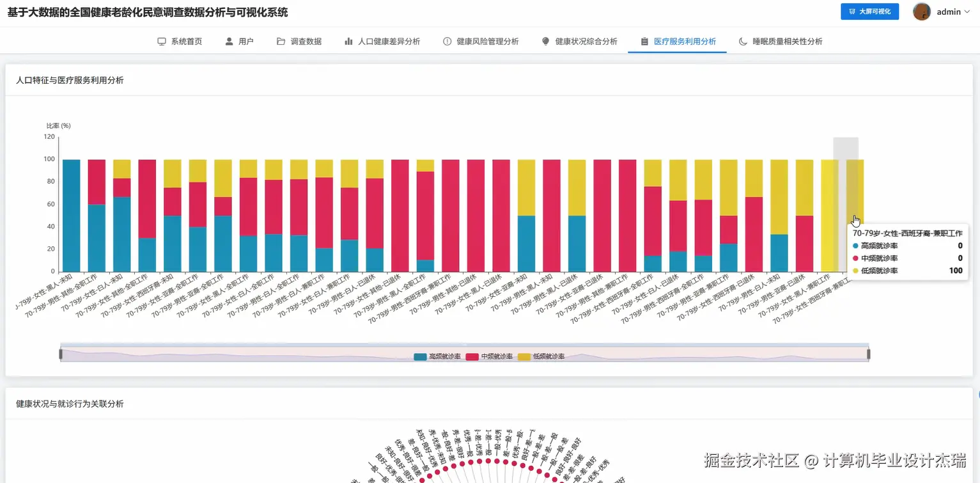This screenshot has height=483, width=980.
Task: Click the folder icon for 调查数据
Action: (x=281, y=42)
